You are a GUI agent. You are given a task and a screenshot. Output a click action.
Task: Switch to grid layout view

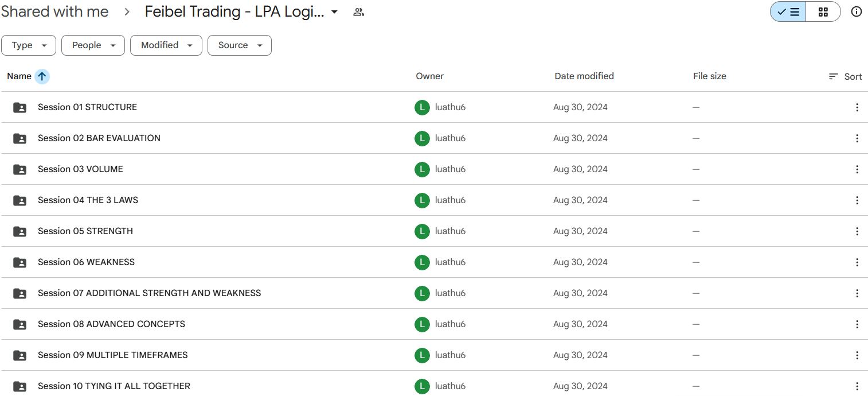click(823, 11)
